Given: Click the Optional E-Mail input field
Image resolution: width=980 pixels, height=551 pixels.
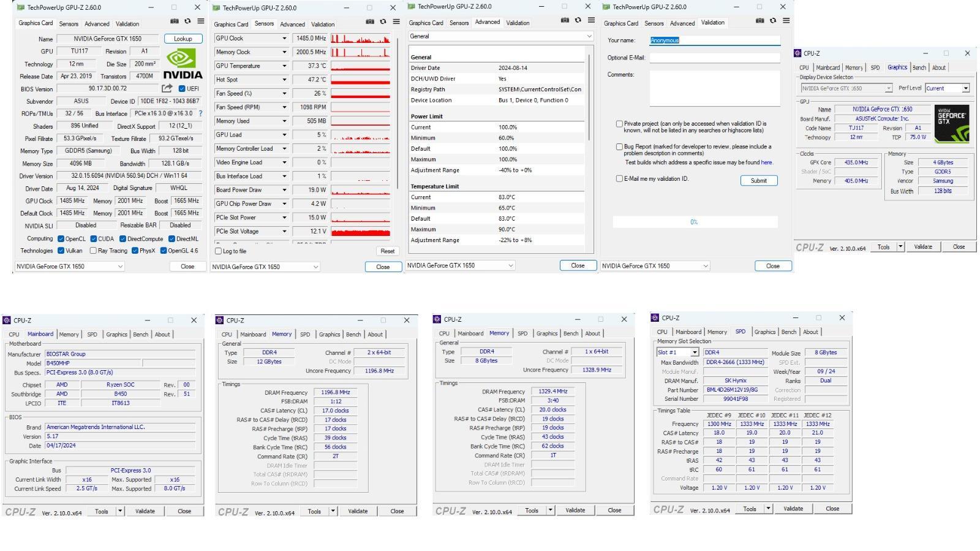Looking at the screenshot, I should click(715, 58).
